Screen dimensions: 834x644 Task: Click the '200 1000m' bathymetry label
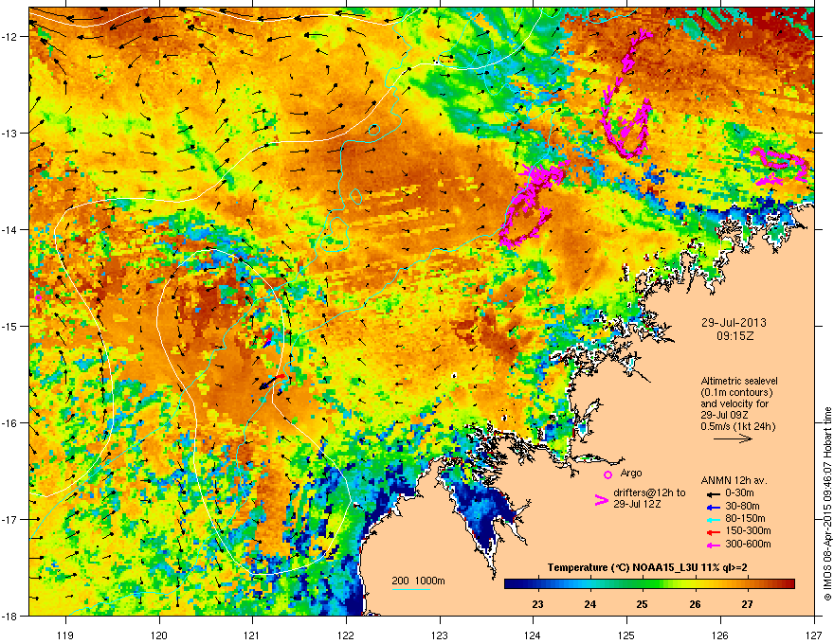[419, 581]
